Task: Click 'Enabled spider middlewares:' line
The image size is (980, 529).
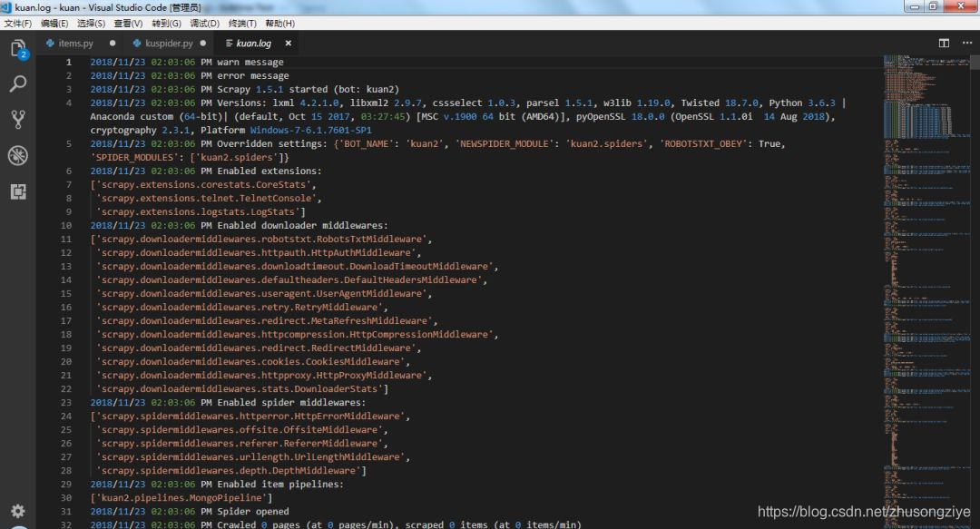Action: [x=228, y=402]
